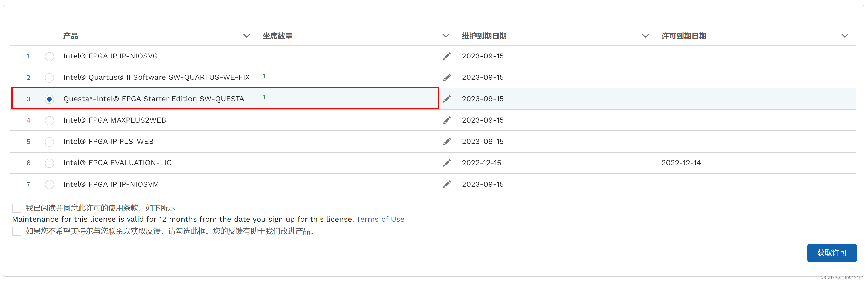Click the 维护到期日期 column header
This screenshot has width=868, height=282.
484,36
